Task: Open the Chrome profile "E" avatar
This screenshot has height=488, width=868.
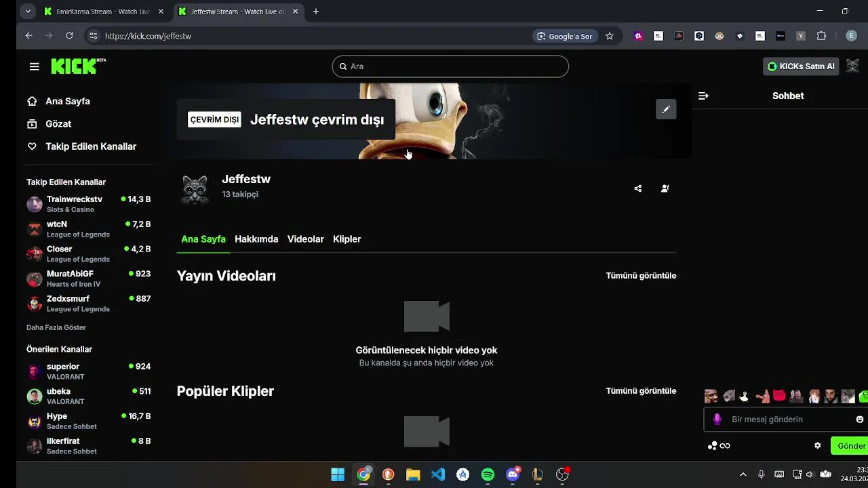Action: click(x=852, y=36)
